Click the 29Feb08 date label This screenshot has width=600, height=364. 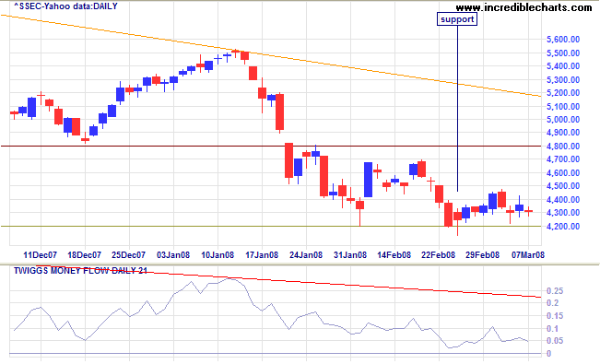pos(483,254)
